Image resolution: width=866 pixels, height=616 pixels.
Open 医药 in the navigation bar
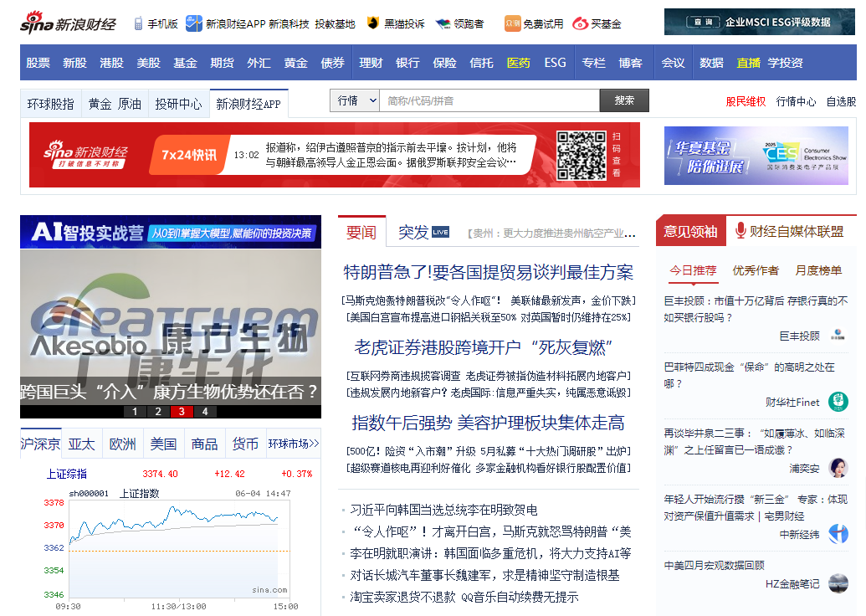click(x=518, y=63)
